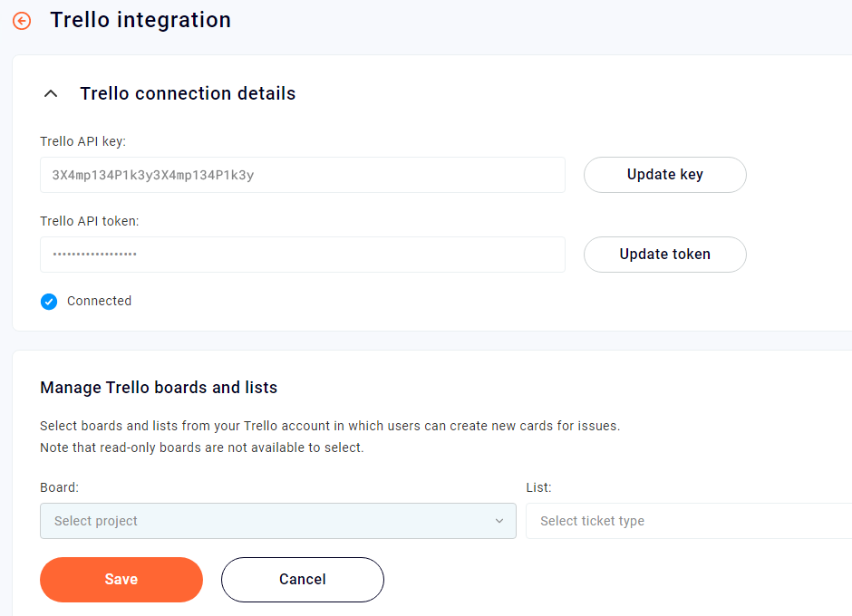This screenshot has width=852, height=616.
Task: Click the 'Trello API token:' label
Action: coord(90,221)
